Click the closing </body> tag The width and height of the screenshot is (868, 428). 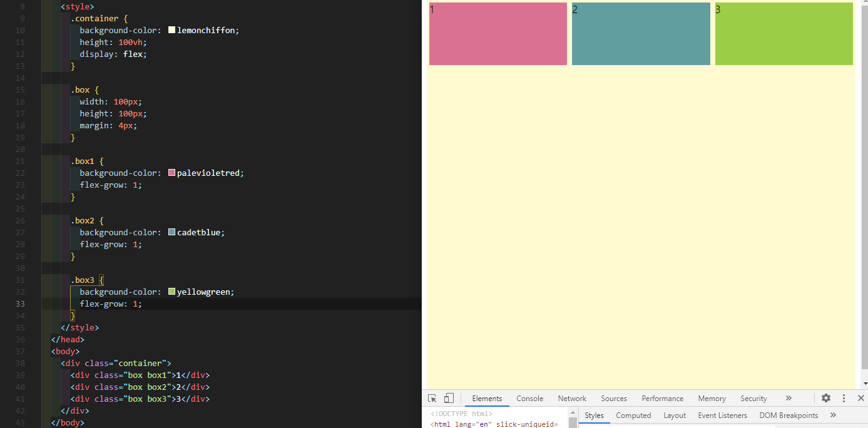click(68, 422)
